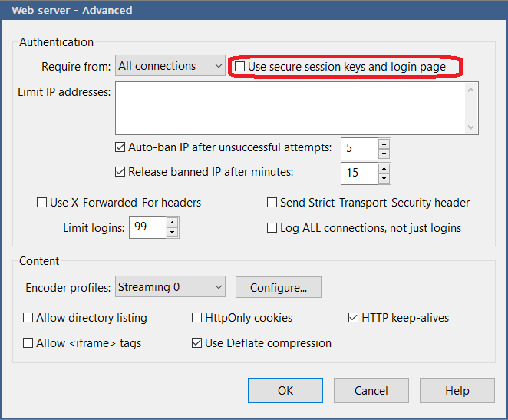Increase the Limit logins value
This screenshot has height=420, width=508.
coord(173,223)
